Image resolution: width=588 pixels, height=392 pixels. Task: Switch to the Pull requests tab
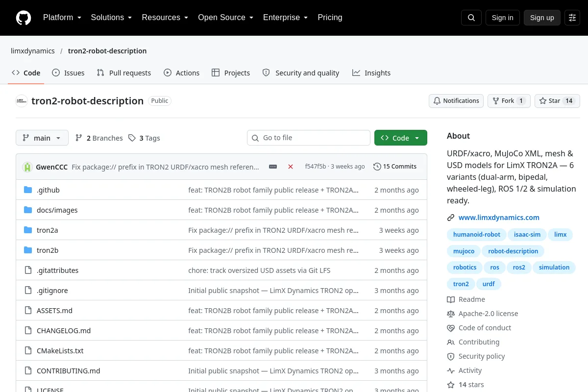pos(124,73)
